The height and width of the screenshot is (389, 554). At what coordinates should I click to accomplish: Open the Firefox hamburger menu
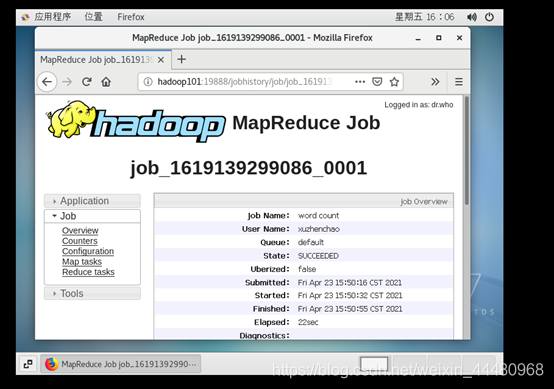click(x=459, y=82)
